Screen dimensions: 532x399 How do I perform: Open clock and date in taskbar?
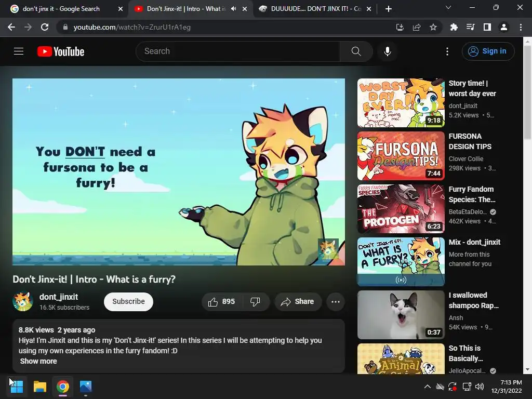[x=507, y=387]
